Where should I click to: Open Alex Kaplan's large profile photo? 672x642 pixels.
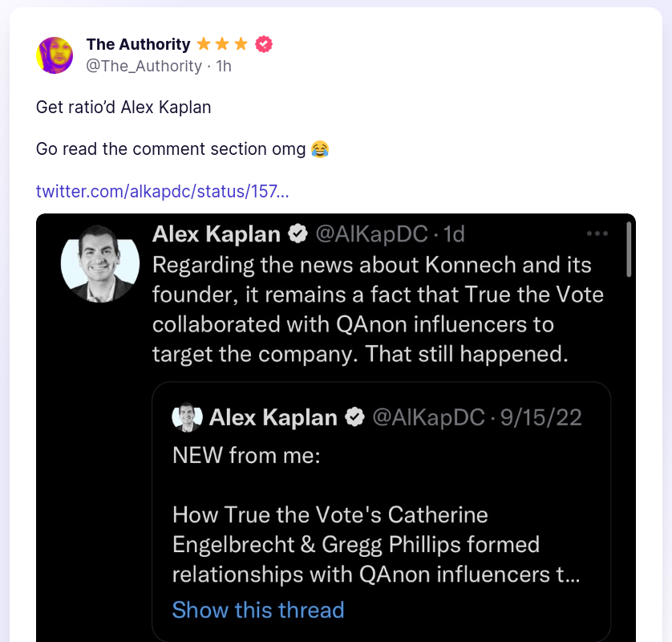pos(100,262)
